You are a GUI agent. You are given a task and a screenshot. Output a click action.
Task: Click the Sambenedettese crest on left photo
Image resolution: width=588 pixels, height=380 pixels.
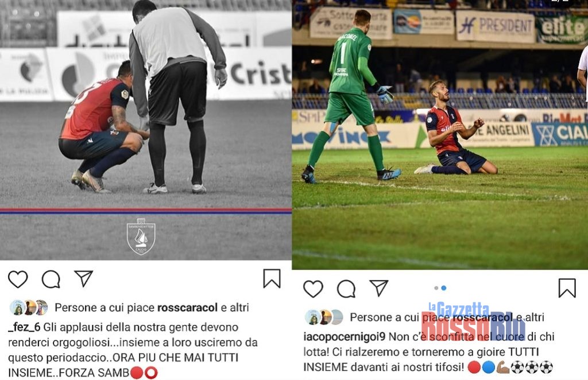(x=141, y=236)
